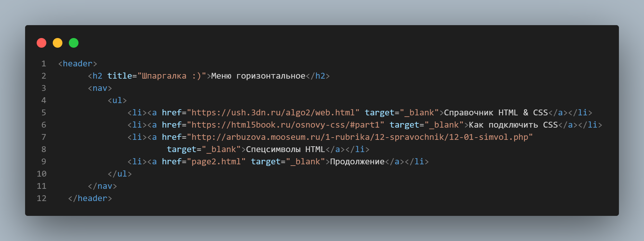Click the "page2.html" href value
This screenshot has width=644, height=241.
pos(216,162)
